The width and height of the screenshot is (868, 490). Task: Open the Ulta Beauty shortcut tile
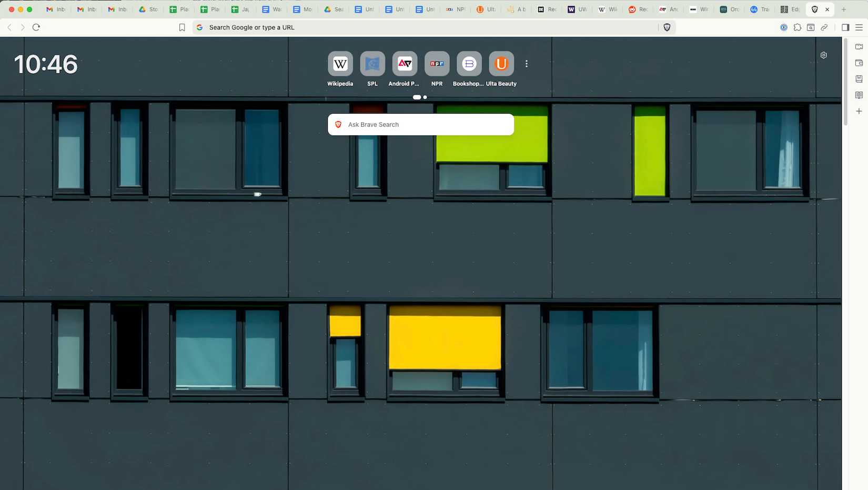501,64
